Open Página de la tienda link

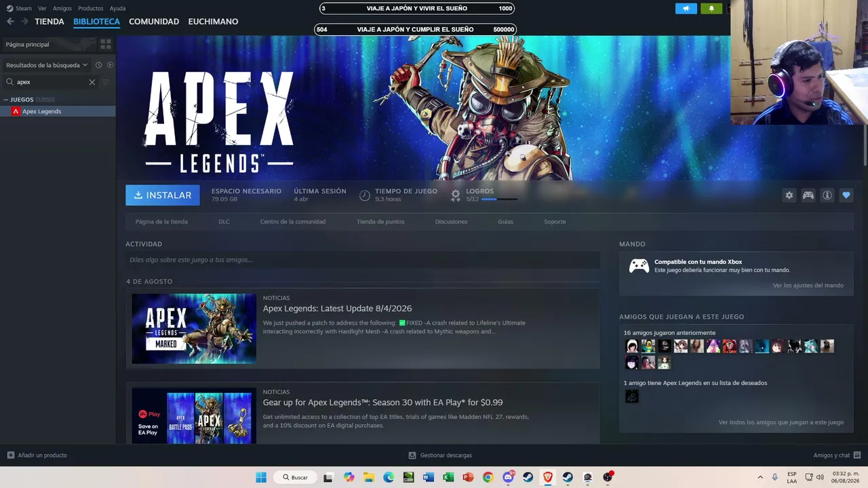click(161, 222)
